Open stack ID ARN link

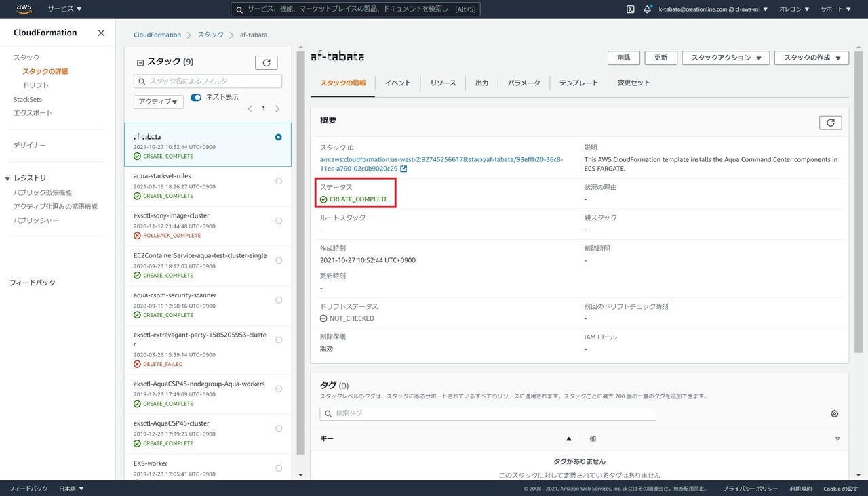pyautogui.click(x=441, y=164)
